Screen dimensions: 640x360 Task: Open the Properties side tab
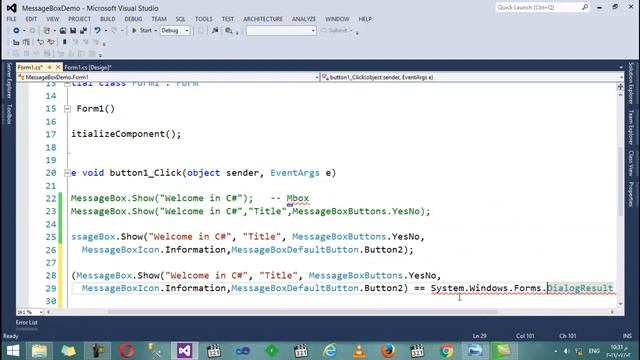click(x=631, y=194)
